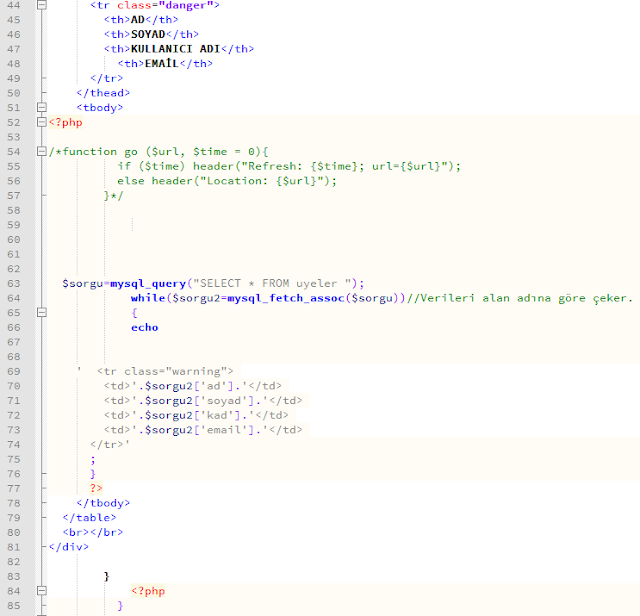Click the '</tr>' text on line 74
Screen dimensions: 640x616
click(x=107, y=445)
